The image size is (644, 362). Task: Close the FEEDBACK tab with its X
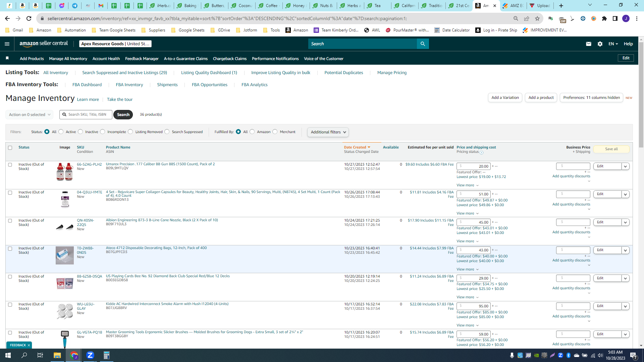29,345
